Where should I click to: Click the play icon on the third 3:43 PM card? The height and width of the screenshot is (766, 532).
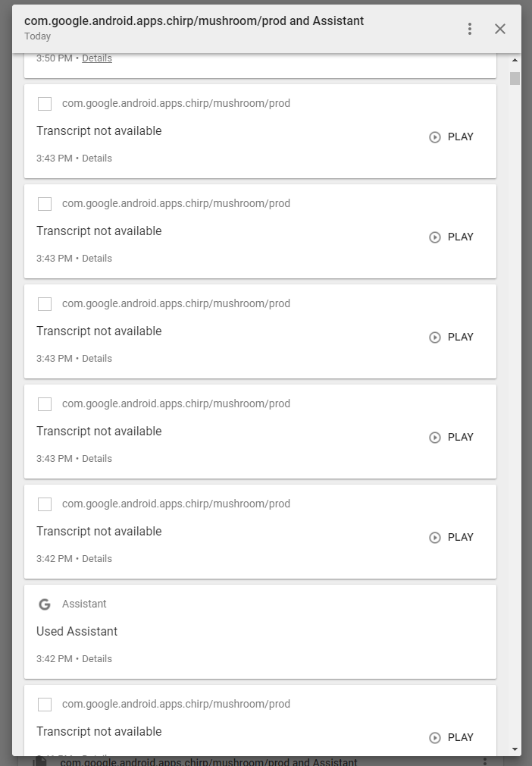pos(434,337)
